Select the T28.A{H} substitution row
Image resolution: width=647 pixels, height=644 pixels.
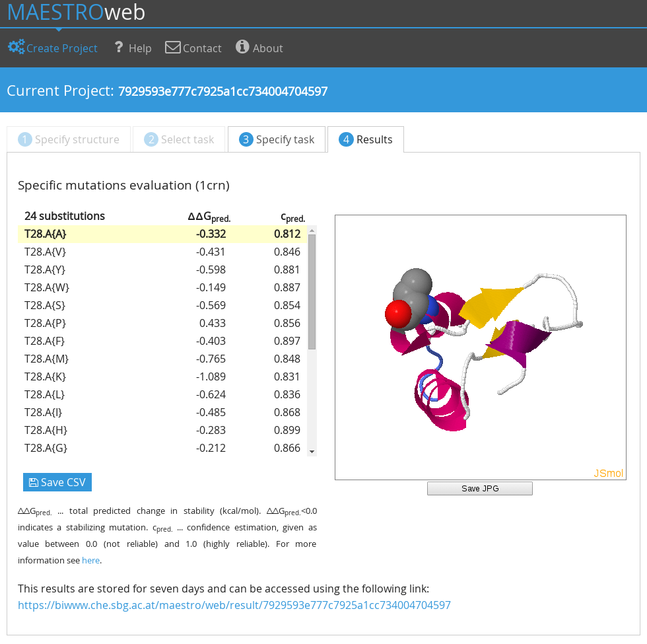pos(162,430)
